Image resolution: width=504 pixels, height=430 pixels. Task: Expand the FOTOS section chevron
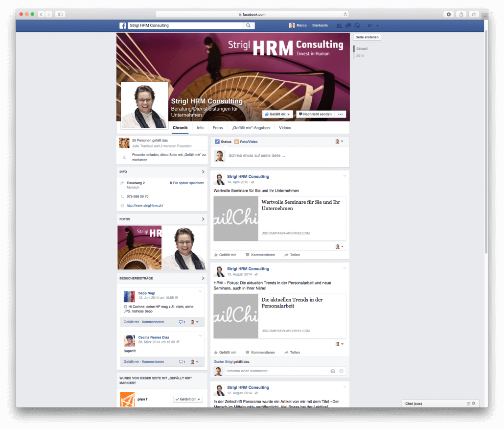(203, 219)
